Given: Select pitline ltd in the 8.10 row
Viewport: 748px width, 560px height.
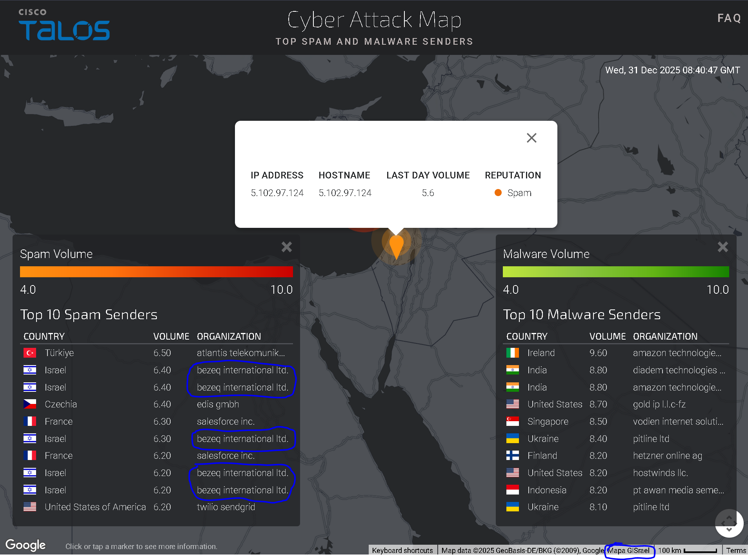Looking at the screenshot, I should click(x=651, y=507).
